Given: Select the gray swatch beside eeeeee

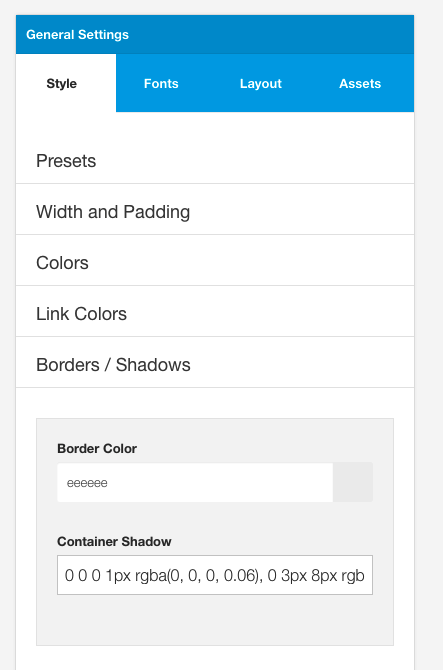Looking at the screenshot, I should coord(353,482).
